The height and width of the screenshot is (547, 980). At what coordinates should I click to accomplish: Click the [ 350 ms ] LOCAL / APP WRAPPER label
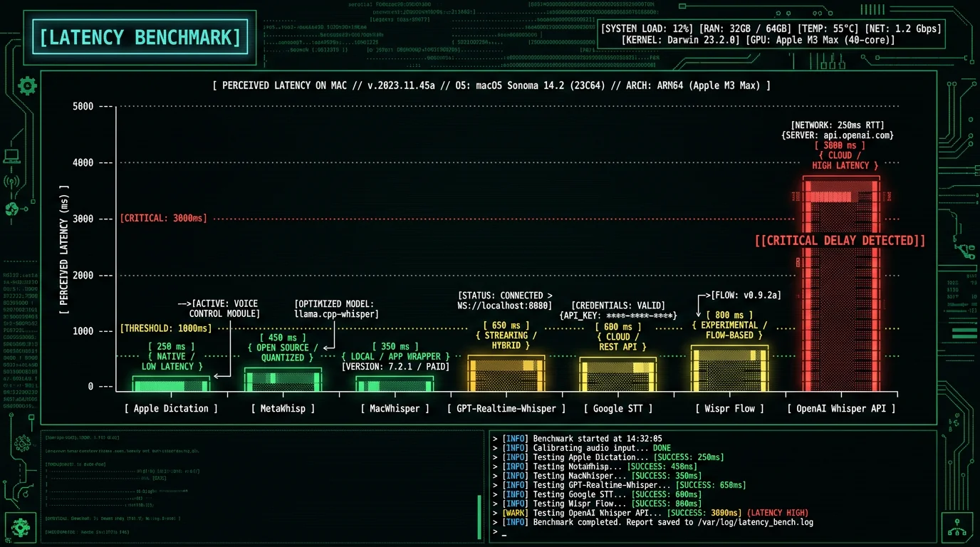(395, 351)
